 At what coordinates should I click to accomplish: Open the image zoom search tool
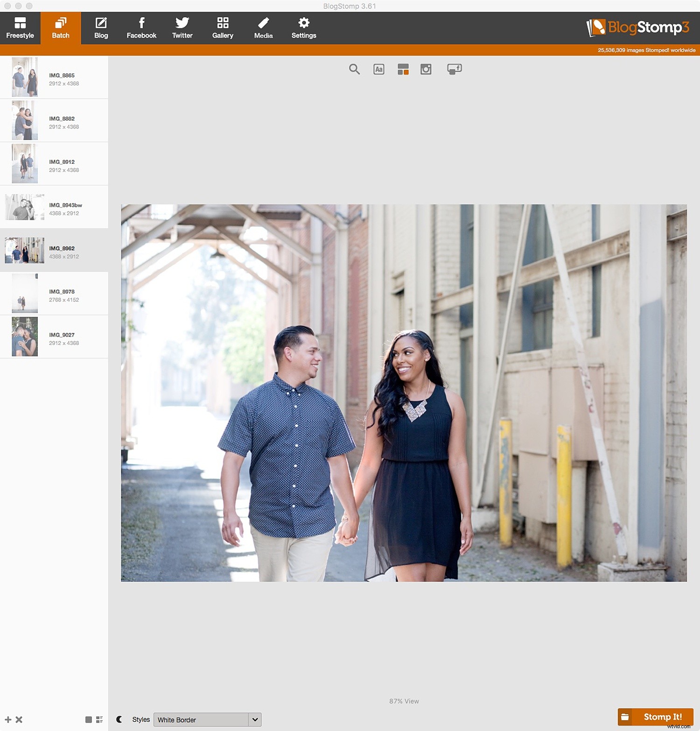(354, 69)
